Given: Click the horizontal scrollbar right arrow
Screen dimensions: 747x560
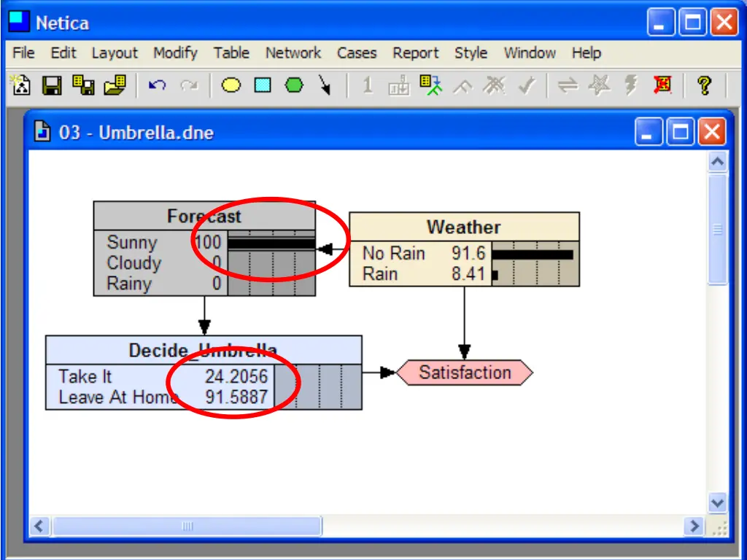Looking at the screenshot, I should pos(694,526).
